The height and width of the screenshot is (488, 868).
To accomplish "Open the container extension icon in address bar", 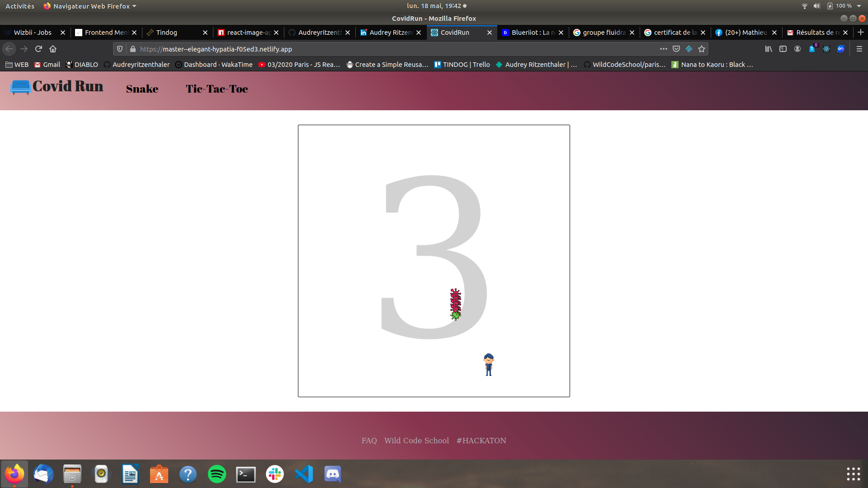I will pos(689,49).
